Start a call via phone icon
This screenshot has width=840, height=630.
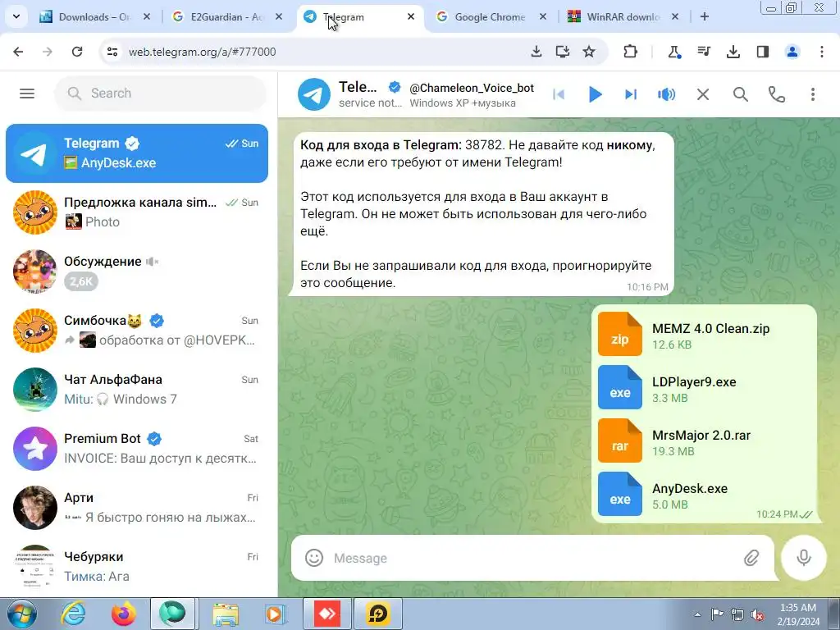(776, 95)
